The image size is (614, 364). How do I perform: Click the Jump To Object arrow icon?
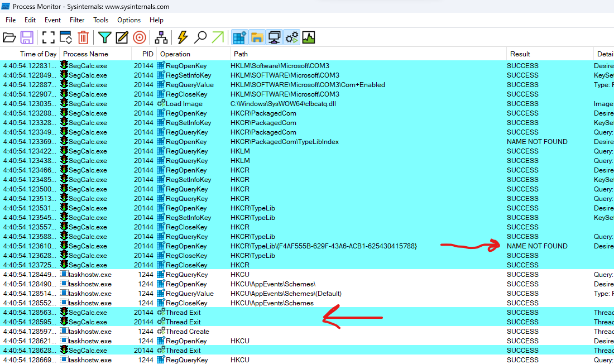(218, 37)
